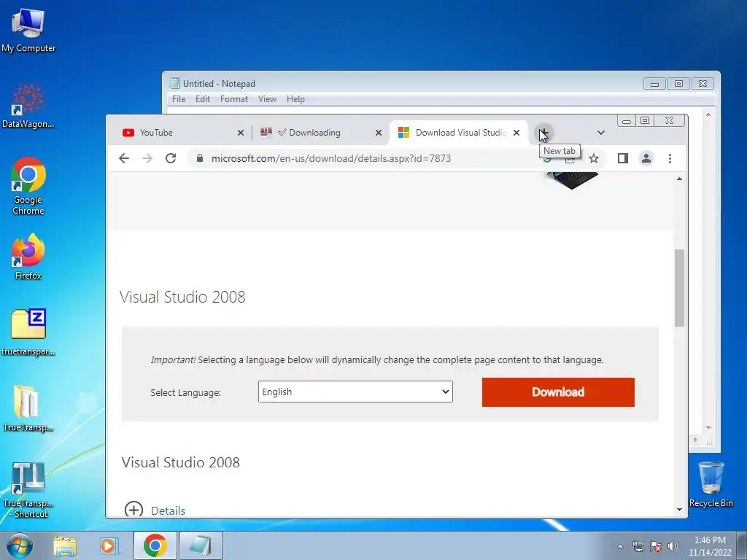
Task: Open a new tab with plus button
Action: (x=543, y=133)
